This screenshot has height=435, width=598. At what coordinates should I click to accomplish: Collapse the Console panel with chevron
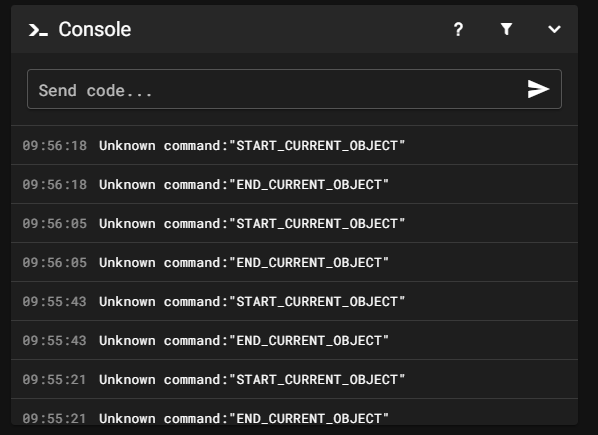(554, 29)
